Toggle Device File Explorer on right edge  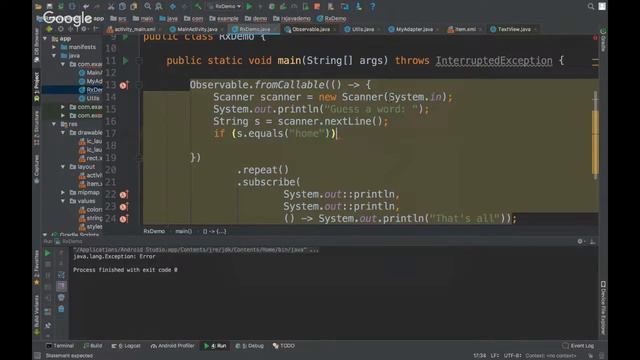(603, 308)
